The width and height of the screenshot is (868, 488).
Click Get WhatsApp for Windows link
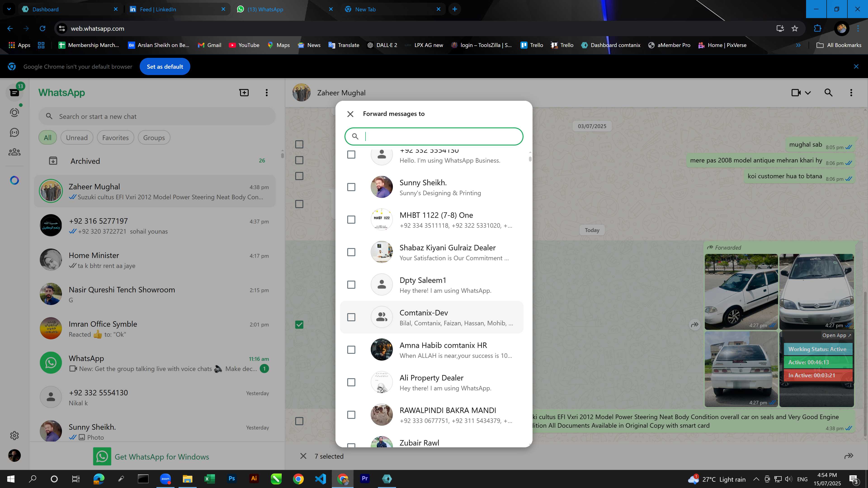click(151, 457)
